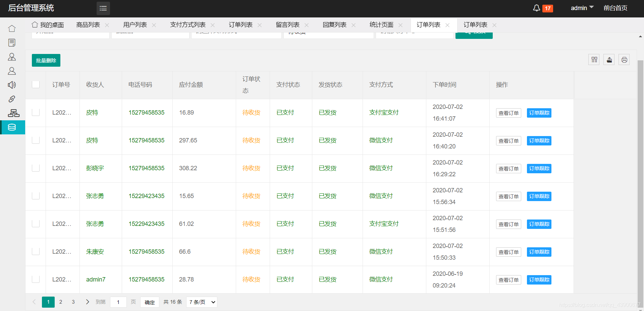The image size is (644, 311).
Task: Close the 留言列表 tab
Action: [307, 25]
